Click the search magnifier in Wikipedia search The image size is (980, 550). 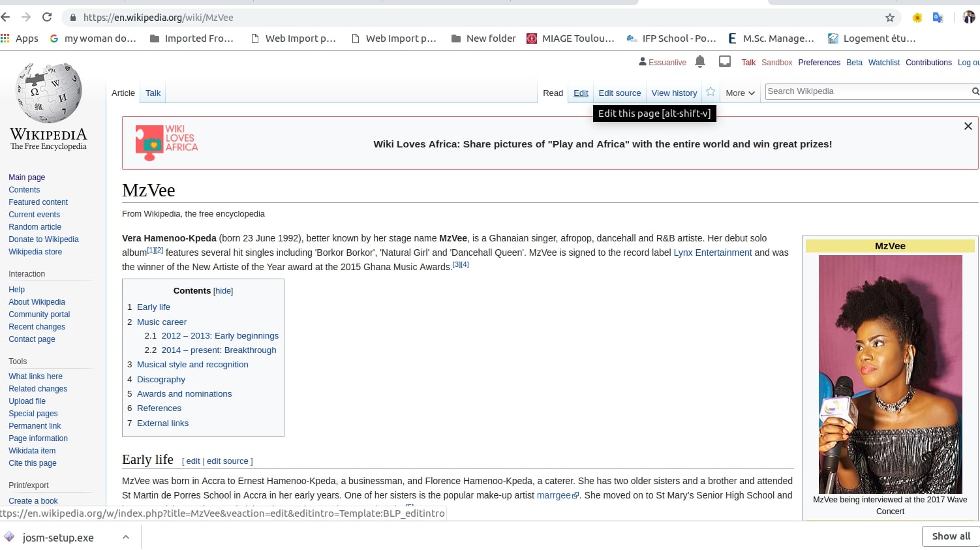[x=975, y=91]
